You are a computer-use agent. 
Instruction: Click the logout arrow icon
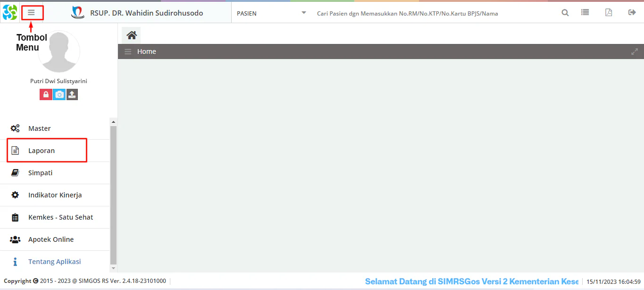[632, 13]
